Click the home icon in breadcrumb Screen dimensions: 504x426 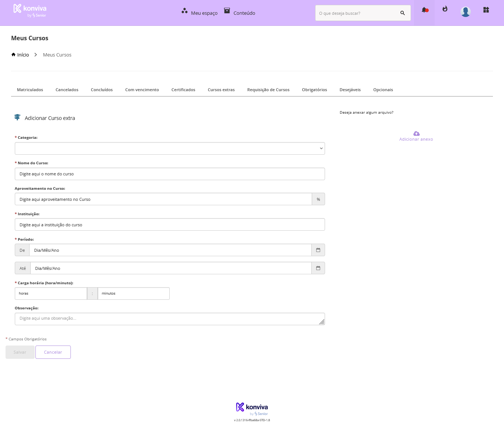(13, 54)
